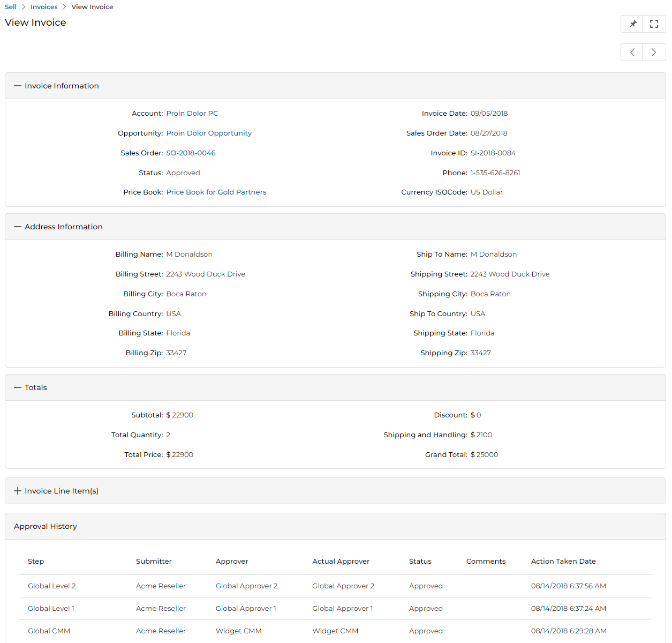Click Shipping Street 2243 Wood Duck Drive
The width and height of the screenshot is (672, 643).
510,274
